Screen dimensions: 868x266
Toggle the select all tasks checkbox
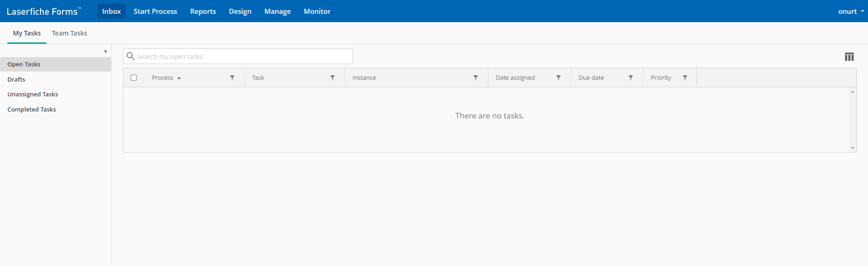click(x=134, y=77)
